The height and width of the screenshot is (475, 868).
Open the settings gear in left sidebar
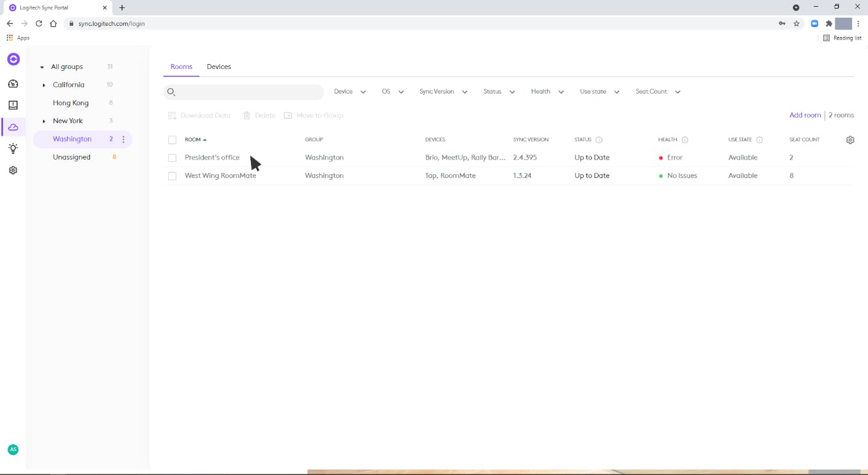13,170
